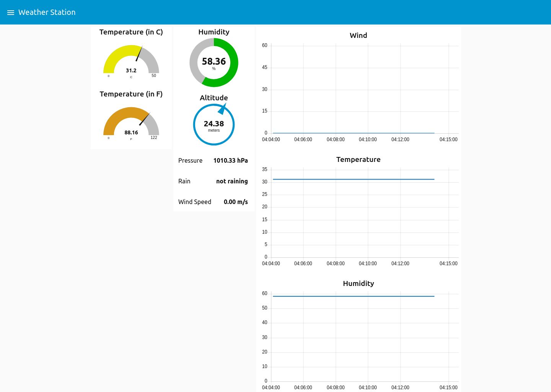The width and height of the screenshot is (551, 392).
Task: Select the 88.16 Fahrenheit reading
Action: tap(131, 132)
